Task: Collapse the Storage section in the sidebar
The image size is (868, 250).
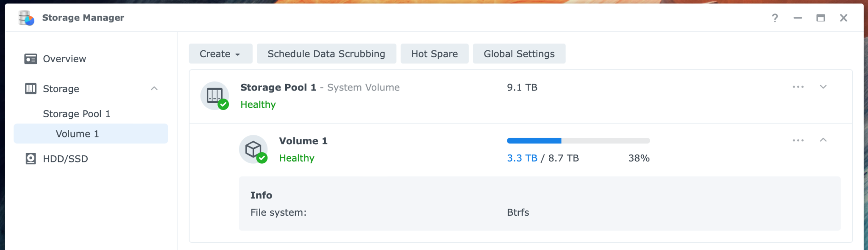Action: [x=155, y=89]
